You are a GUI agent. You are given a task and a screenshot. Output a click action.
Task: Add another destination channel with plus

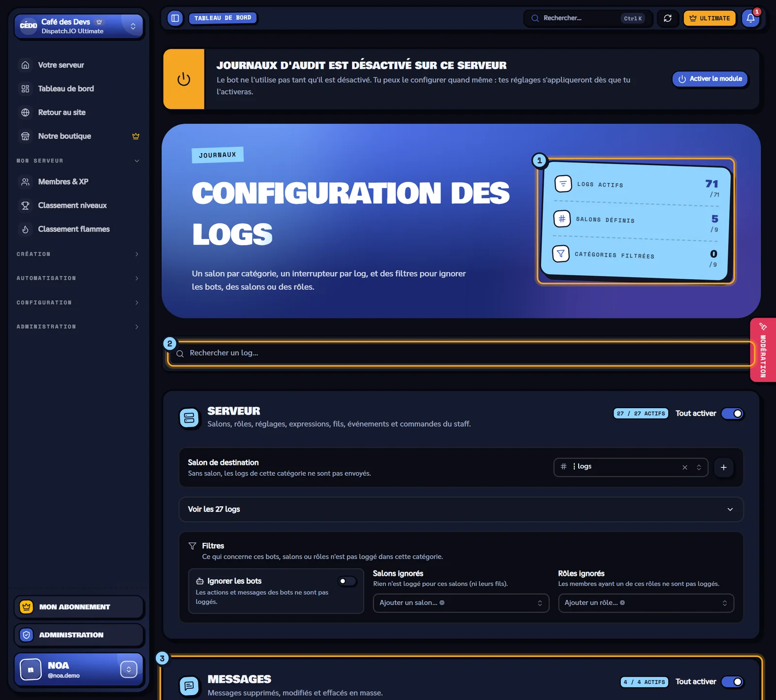coord(724,467)
